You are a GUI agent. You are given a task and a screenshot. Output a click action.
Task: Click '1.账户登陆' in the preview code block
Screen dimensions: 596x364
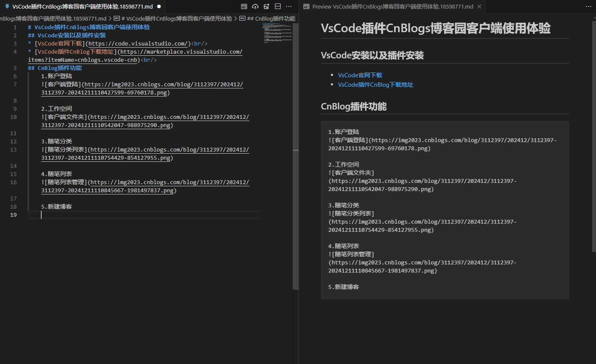(344, 132)
